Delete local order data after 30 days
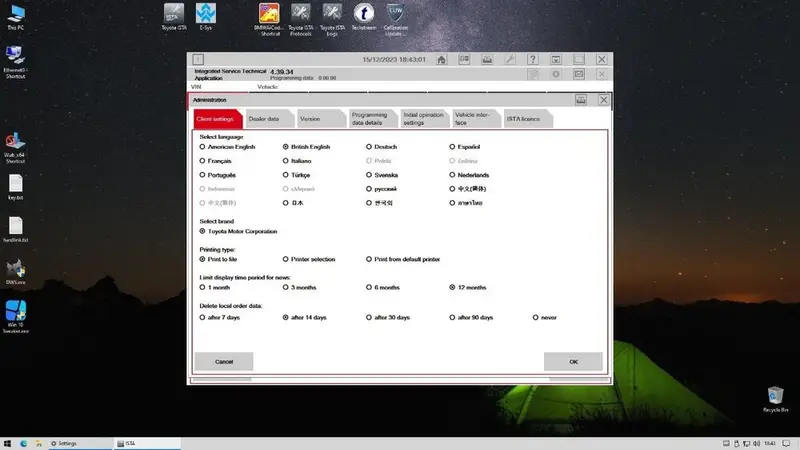This screenshot has width=800, height=450. click(x=369, y=317)
